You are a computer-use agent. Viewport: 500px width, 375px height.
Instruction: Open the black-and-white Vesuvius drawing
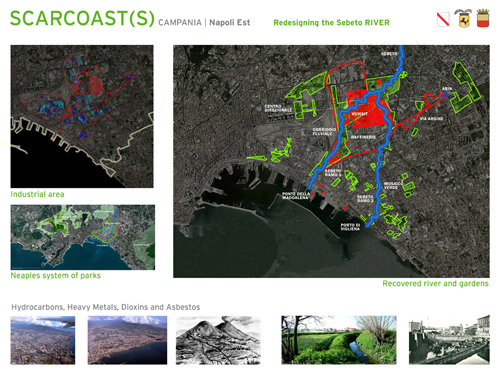[x=218, y=340]
